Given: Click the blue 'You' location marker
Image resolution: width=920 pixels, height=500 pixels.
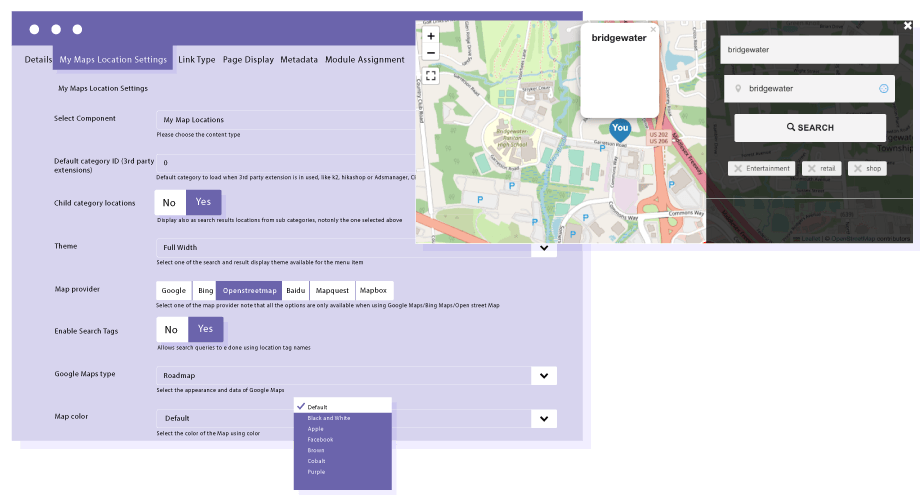Looking at the screenshot, I should tap(620, 129).
